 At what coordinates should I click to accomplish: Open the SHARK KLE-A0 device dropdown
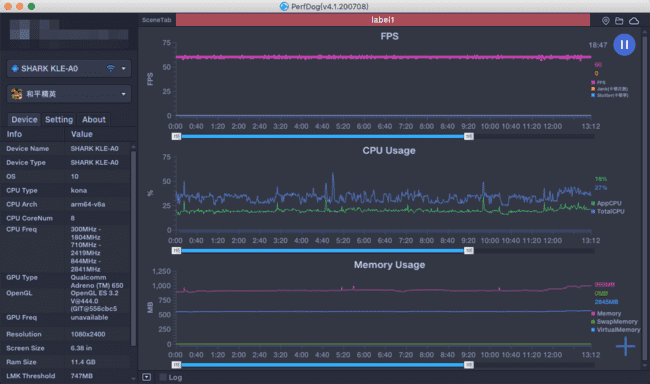pyautogui.click(x=69, y=68)
